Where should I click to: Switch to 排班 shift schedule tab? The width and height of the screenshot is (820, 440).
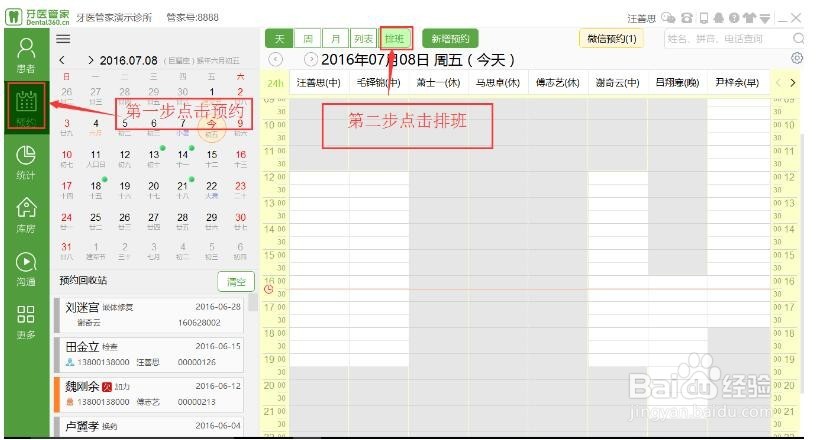click(396, 39)
